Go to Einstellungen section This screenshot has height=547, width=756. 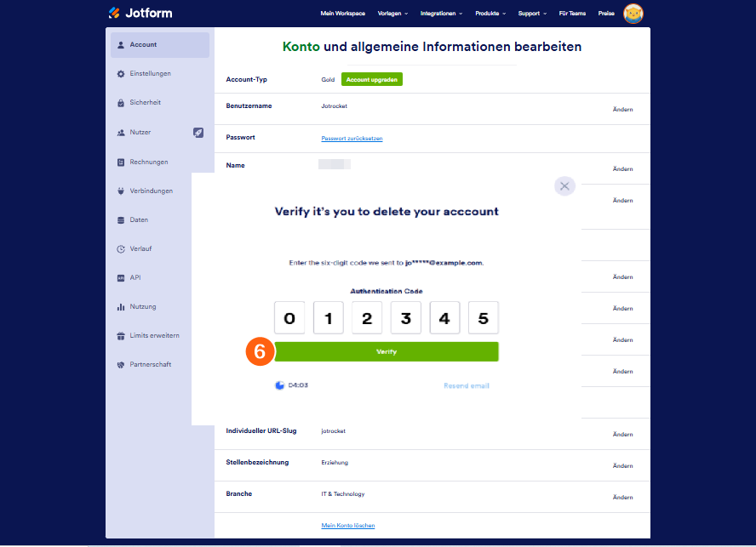[x=150, y=74]
